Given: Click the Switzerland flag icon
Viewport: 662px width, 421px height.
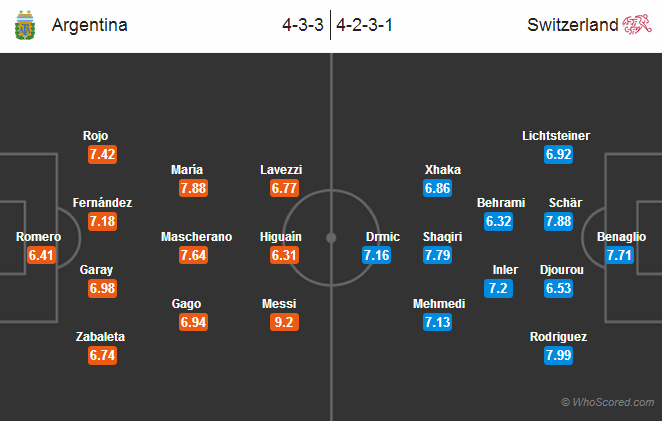Looking at the screenshot, I should coord(637,25).
